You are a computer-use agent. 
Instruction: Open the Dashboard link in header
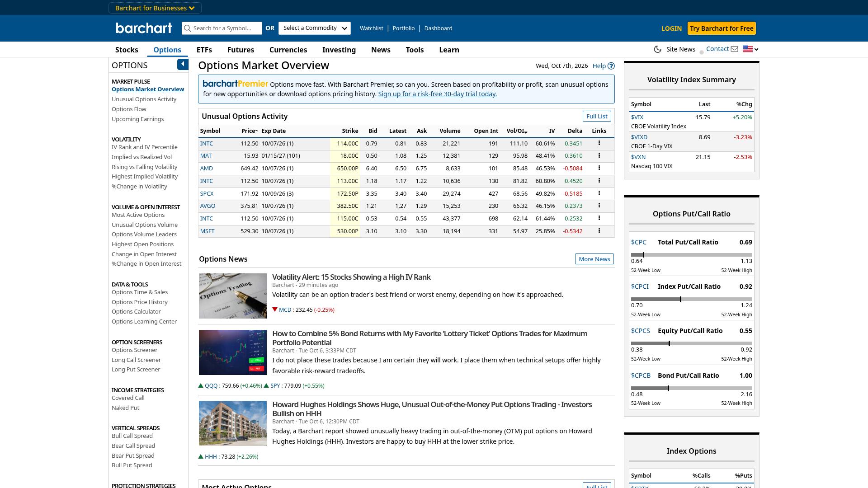(x=438, y=28)
